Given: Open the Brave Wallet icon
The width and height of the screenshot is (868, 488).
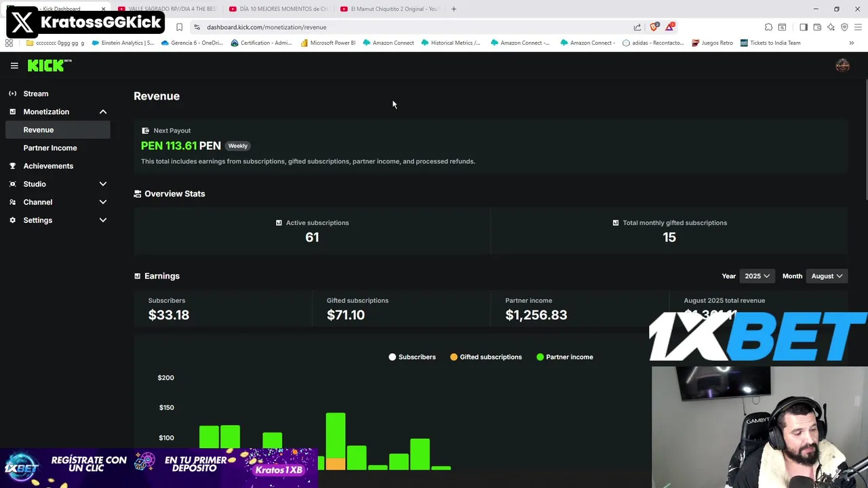Looking at the screenshot, I should pyautogui.click(x=817, y=27).
